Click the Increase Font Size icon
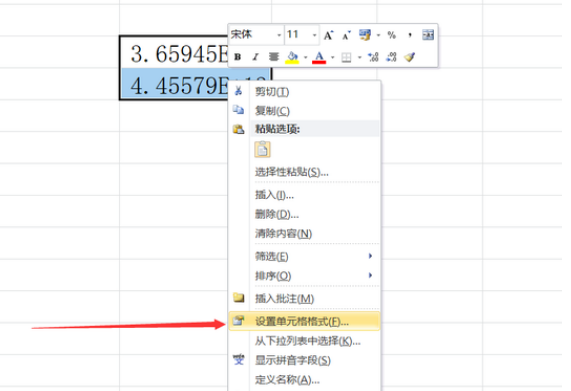This screenshot has width=571, height=391. pyautogui.click(x=328, y=35)
